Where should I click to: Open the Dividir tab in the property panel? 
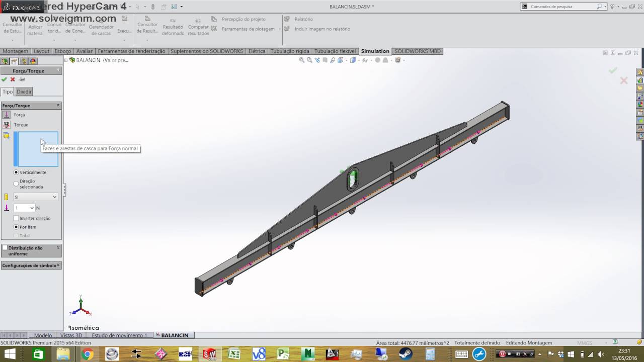click(x=24, y=92)
